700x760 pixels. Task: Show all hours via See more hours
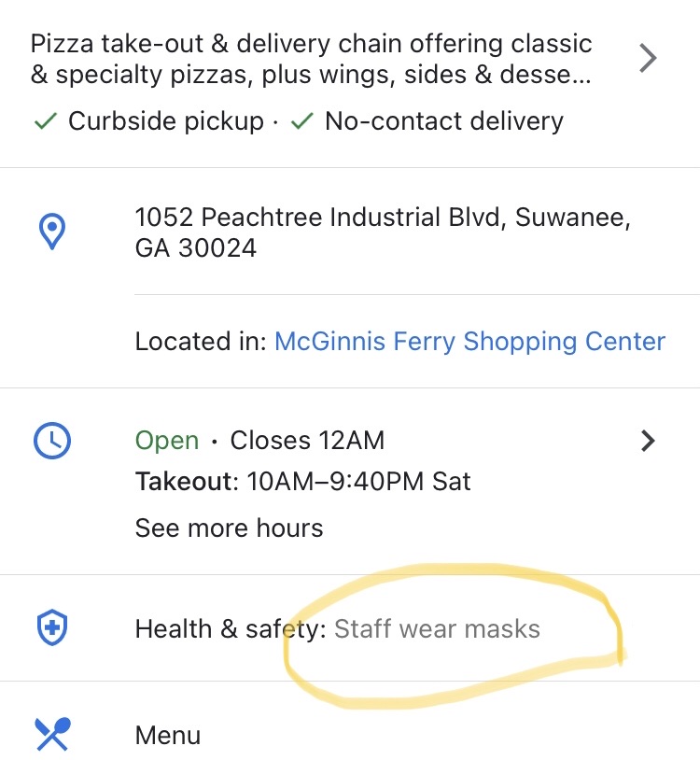tap(229, 528)
